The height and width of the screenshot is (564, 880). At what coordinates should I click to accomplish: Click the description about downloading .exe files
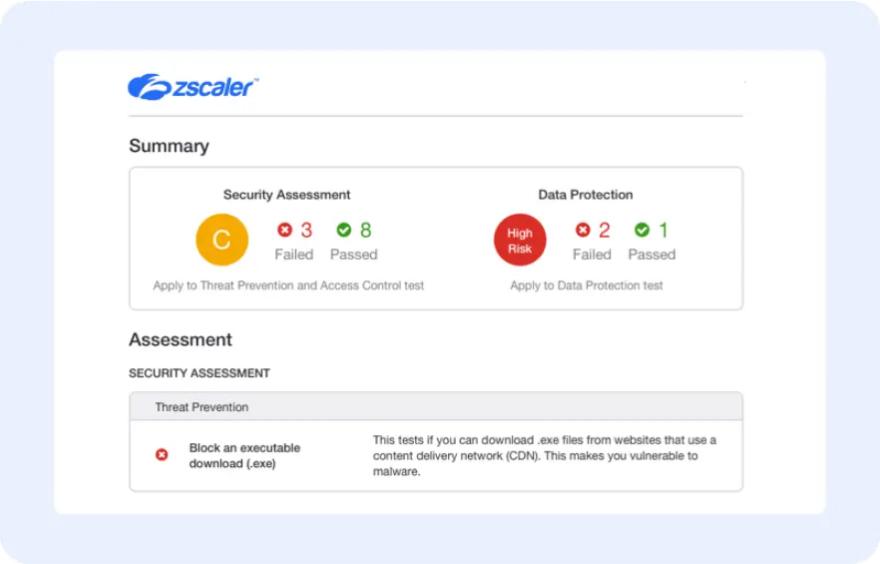[544, 456]
